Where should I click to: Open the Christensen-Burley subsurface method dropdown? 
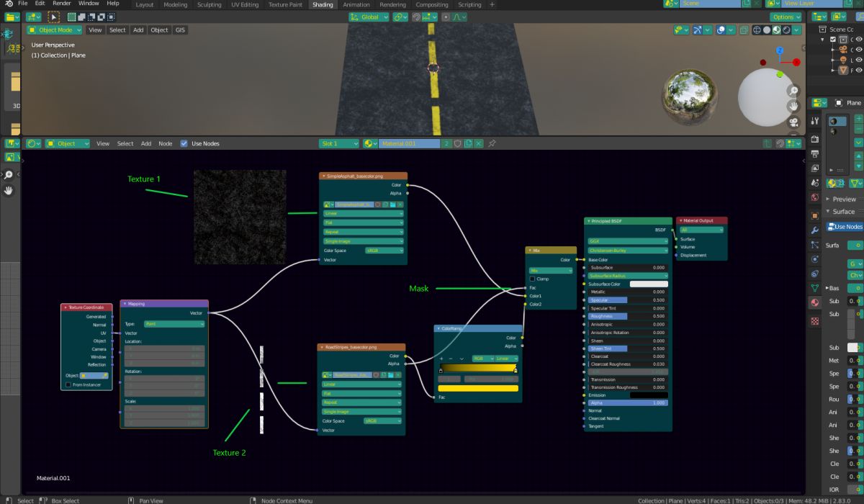[629, 251]
